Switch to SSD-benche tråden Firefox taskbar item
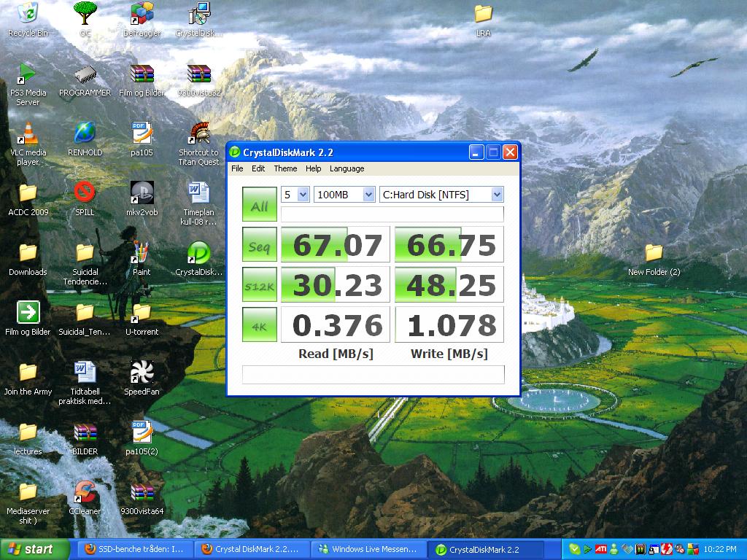Viewport: 747px width, 560px height. point(134,549)
